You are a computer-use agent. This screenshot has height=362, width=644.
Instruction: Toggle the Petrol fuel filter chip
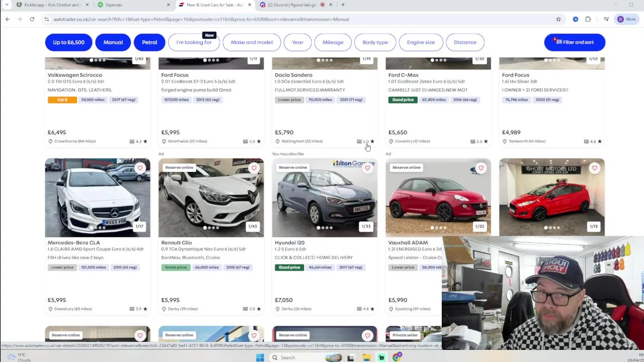(149, 42)
